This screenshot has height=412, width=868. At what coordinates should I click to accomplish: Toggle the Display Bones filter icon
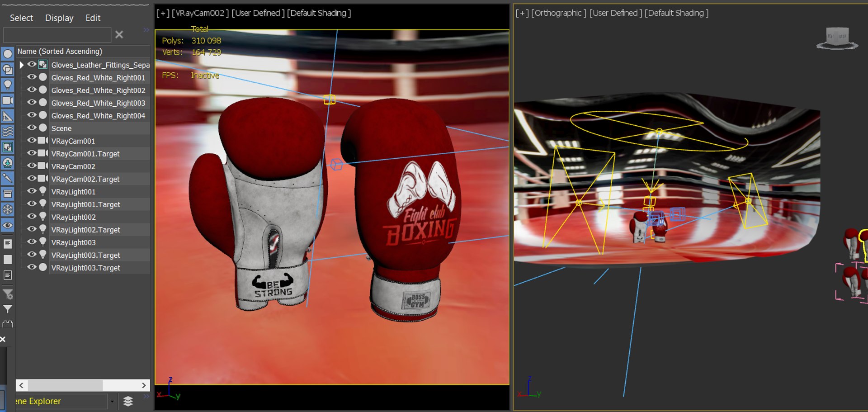(x=8, y=178)
